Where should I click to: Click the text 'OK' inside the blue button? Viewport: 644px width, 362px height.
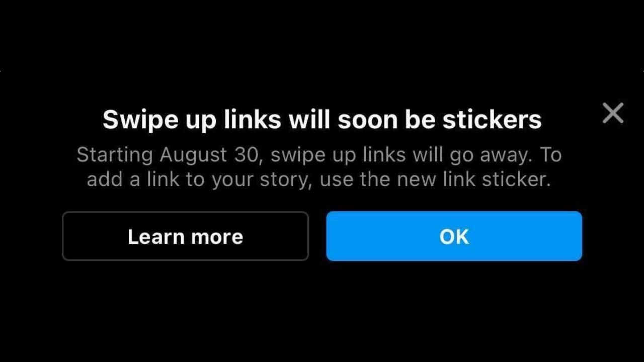[x=454, y=236]
